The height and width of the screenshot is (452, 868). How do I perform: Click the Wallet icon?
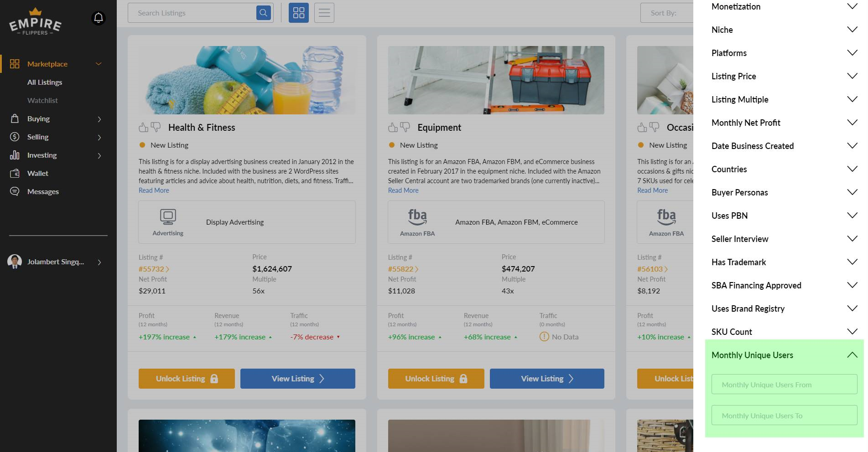pos(15,173)
